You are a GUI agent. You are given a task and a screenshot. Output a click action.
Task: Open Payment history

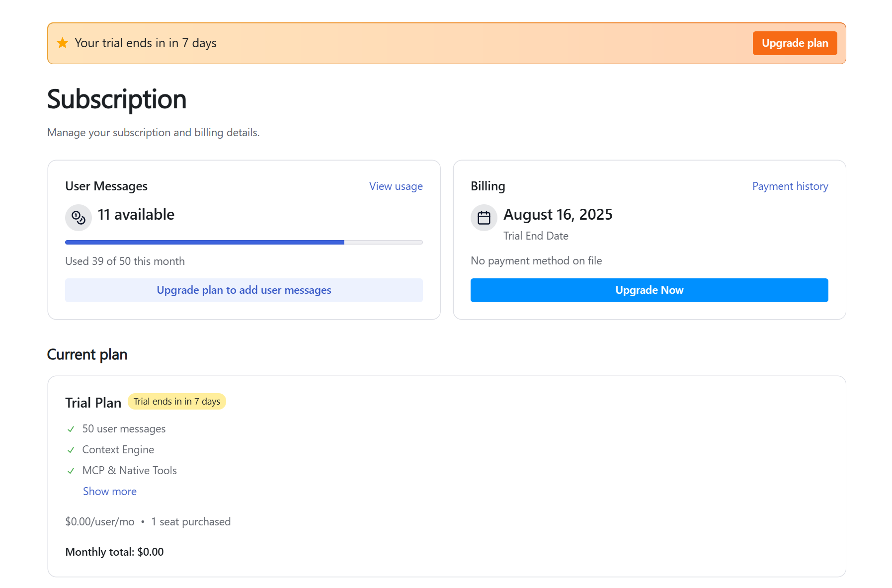click(790, 186)
